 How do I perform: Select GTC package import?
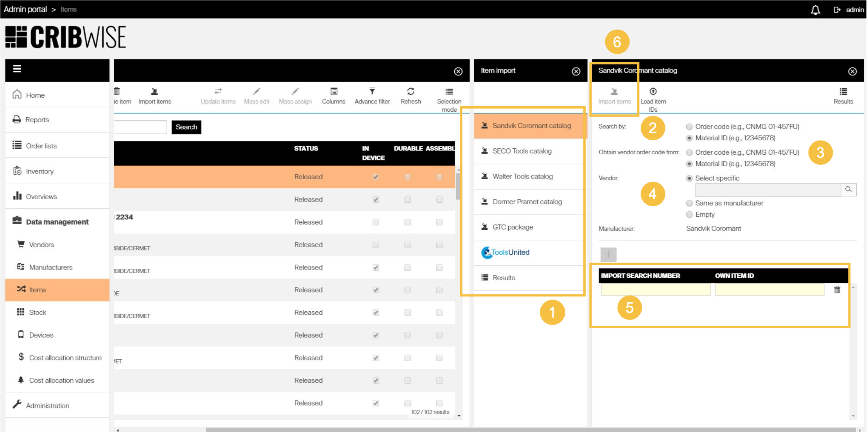(530, 227)
